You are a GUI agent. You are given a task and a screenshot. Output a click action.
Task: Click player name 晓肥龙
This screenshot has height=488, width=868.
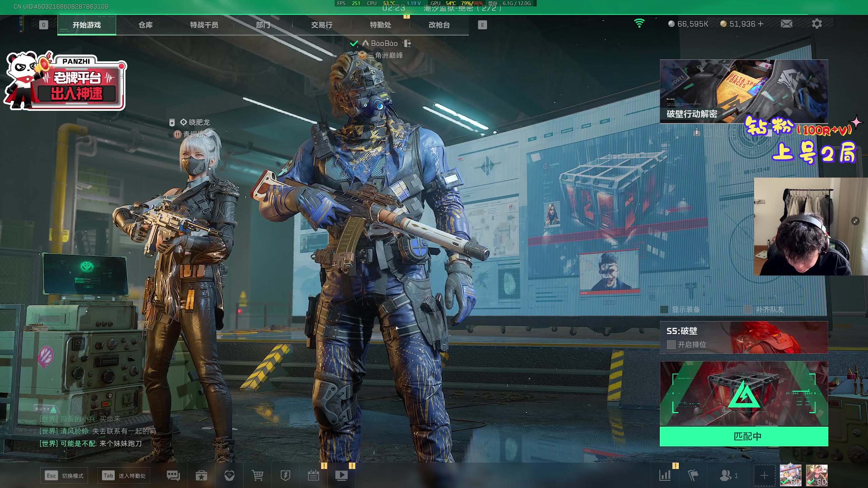click(x=199, y=122)
